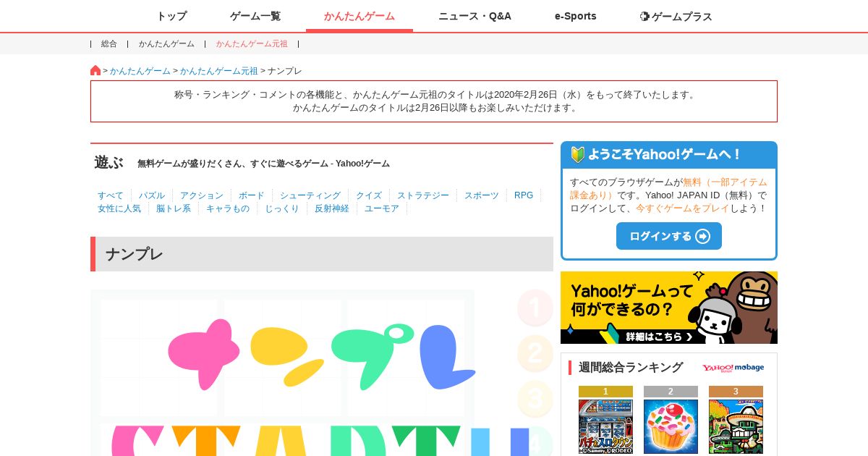Click the 遊ぶ heading text
This screenshot has height=456, width=868.
point(109,163)
